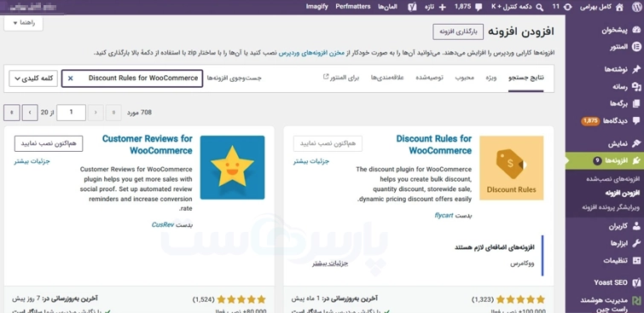Open جزئیات بیشتر under ووکامرس requirement
644x313 pixels.
[330, 264]
